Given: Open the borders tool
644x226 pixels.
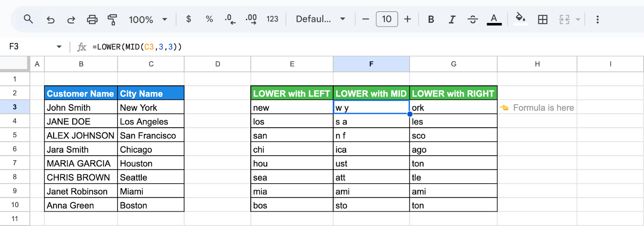Looking at the screenshot, I should pos(543,19).
